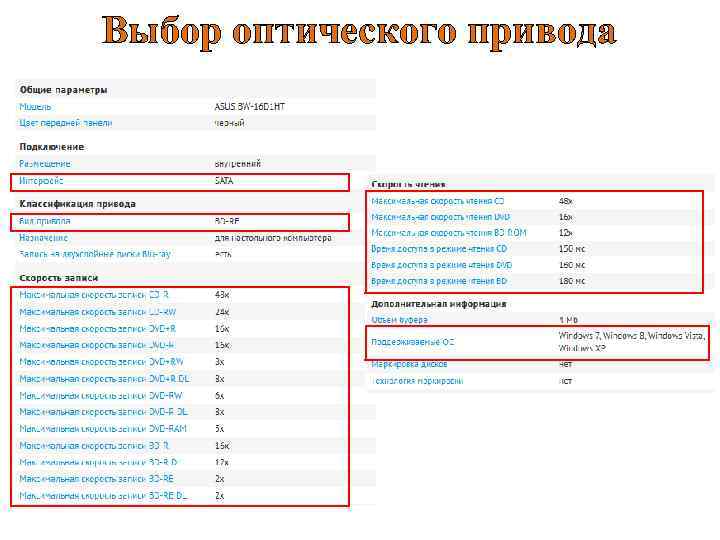Select the '180 мс' BD access time value
This screenshot has height=540, width=720.
(572, 281)
